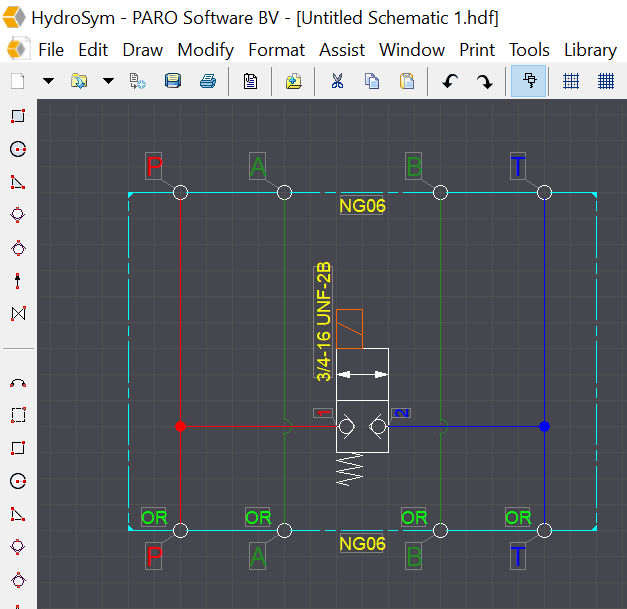The image size is (627, 609).
Task: Open the Library menu
Action: pyautogui.click(x=590, y=49)
